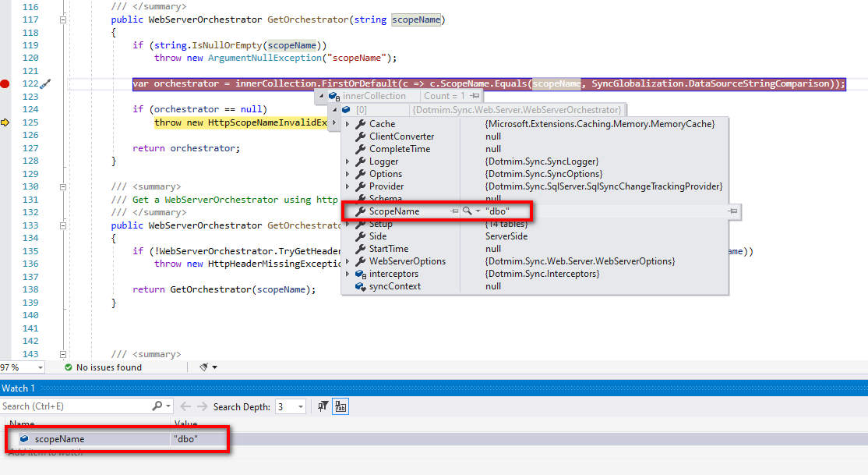Collapse the innerCollection tooltip with its arrow

[x=323, y=96]
